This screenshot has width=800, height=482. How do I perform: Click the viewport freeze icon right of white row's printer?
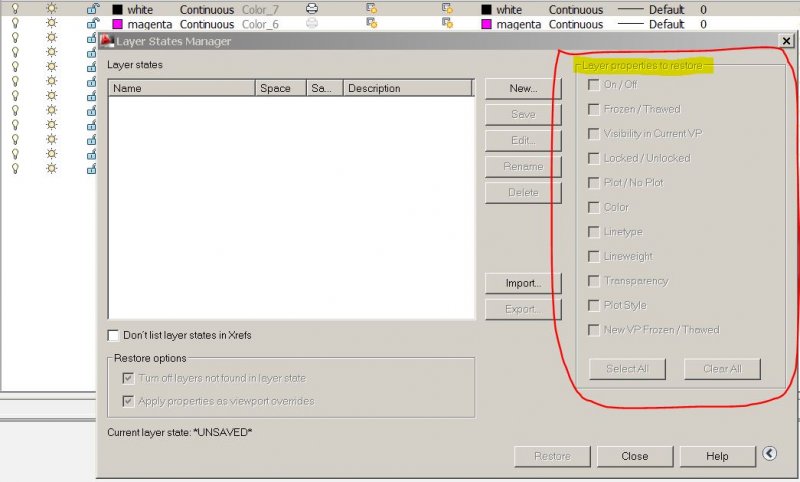click(x=372, y=8)
